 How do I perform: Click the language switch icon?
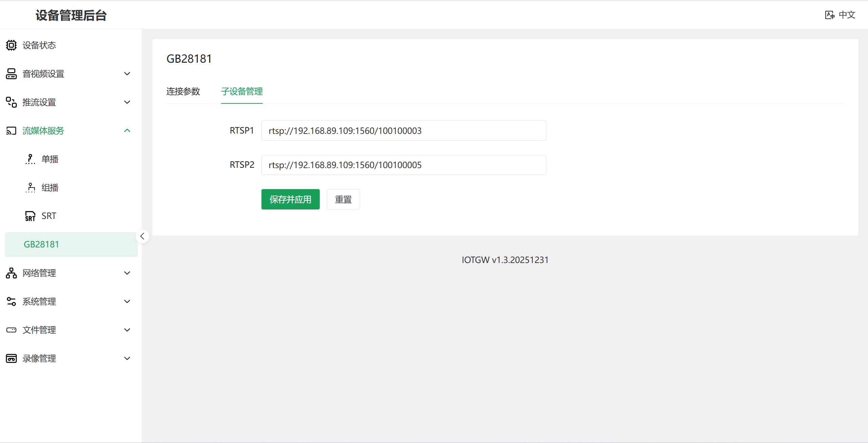[x=829, y=15]
